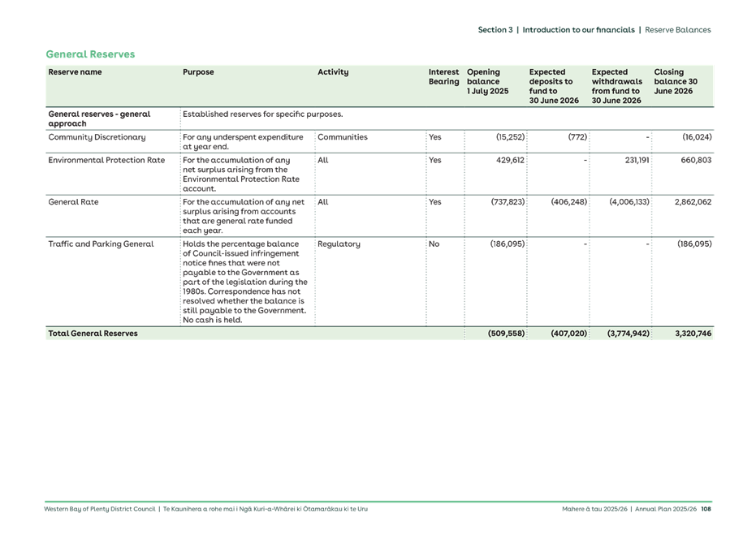756x539 pixels.
Task: Select the Introduction to our financials breadcrumb
Action: [x=579, y=29]
